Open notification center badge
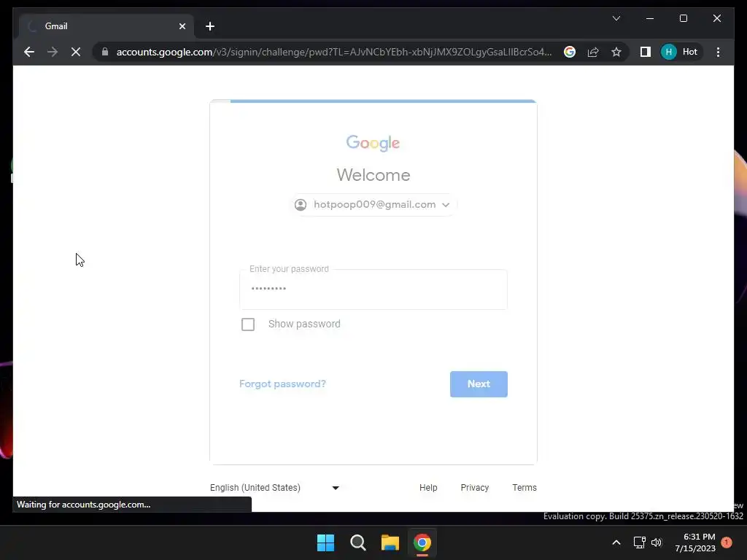 tap(727, 542)
